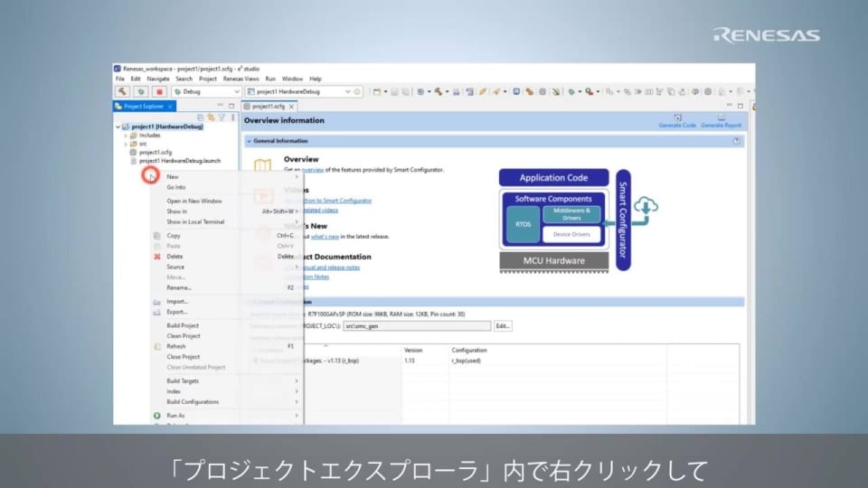Minimize the Project Explorer view

pos(221,106)
